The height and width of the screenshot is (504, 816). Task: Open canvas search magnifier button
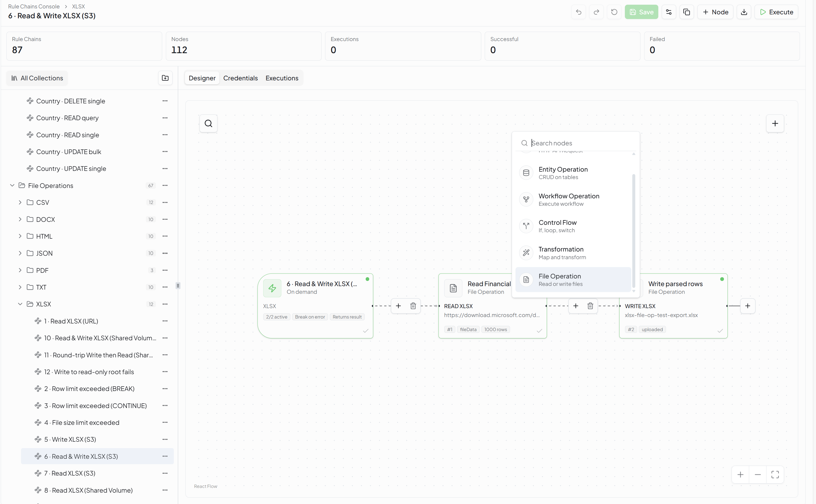(x=208, y=124)
